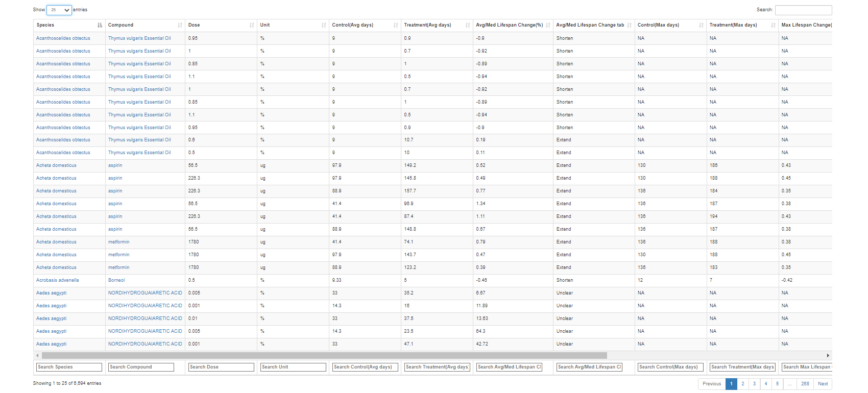
Task: Click the top-right Search input field
Action: (803, 10)
